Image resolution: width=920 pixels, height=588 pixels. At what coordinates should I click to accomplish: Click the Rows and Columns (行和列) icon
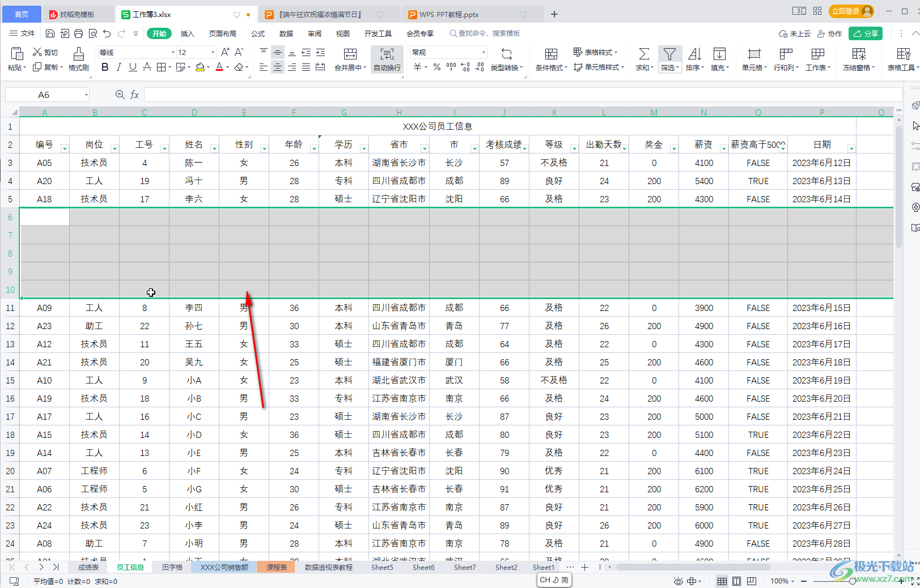(x=786, y=54)
